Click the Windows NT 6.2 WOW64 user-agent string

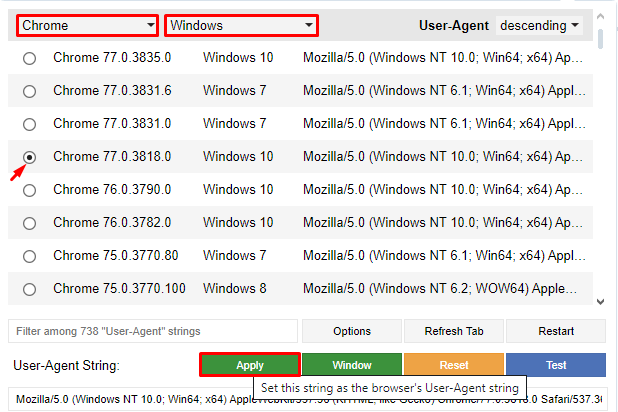pyautogui.click(x=440, y=289)
